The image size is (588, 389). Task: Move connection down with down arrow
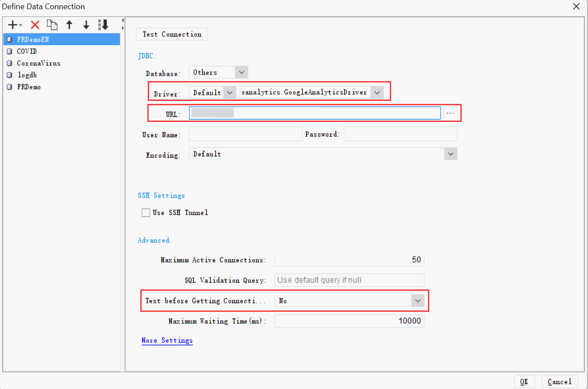tap(86, 25)
